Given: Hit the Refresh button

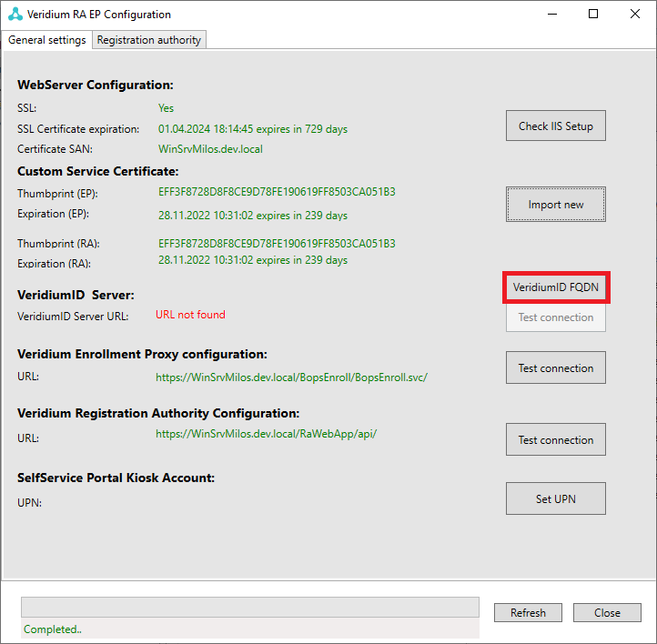Looking at the screenshot, I should pyautogui.click(x=528, y=613).
